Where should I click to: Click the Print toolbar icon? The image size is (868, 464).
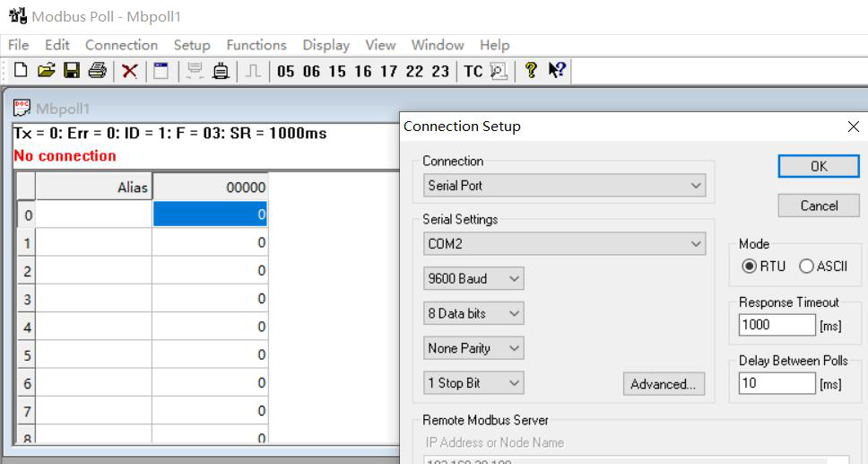97,71
